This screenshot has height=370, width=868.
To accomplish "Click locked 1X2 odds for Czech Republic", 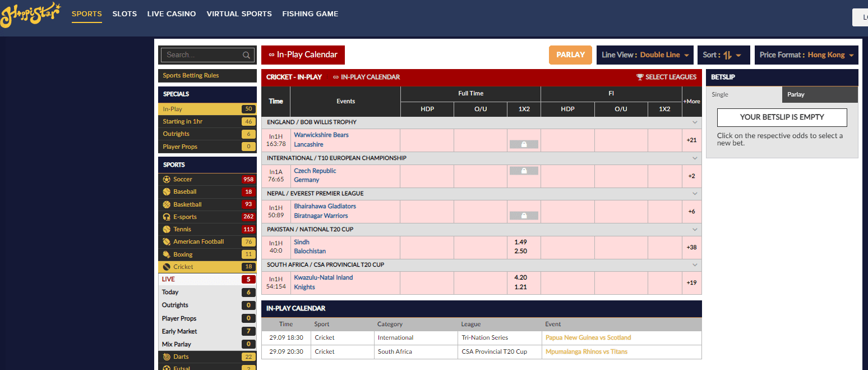I will click(x=524, y=171).
